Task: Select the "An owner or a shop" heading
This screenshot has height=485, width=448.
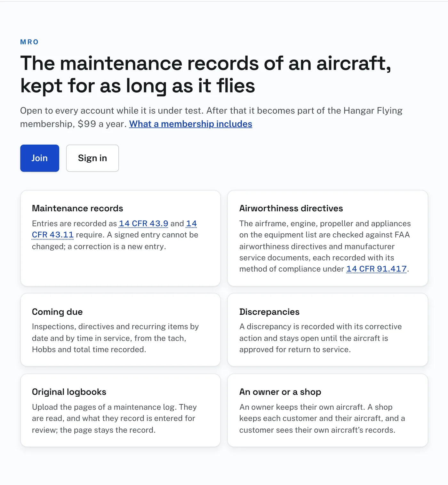Action: pyautogui.click(x=280, y=392)
